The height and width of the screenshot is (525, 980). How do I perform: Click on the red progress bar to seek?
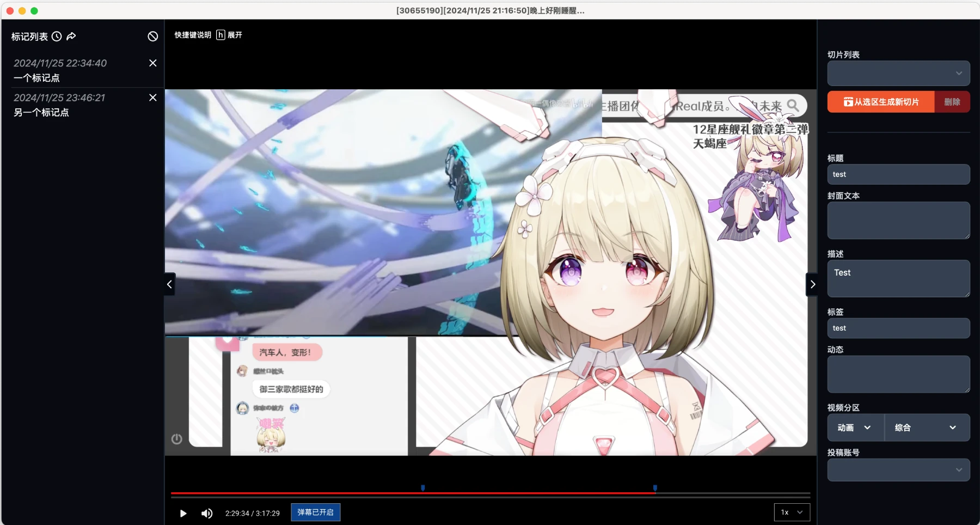(490, 493)
